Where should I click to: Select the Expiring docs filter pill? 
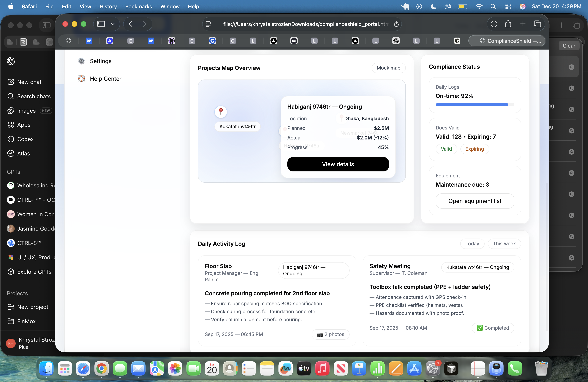click(474, 149)
